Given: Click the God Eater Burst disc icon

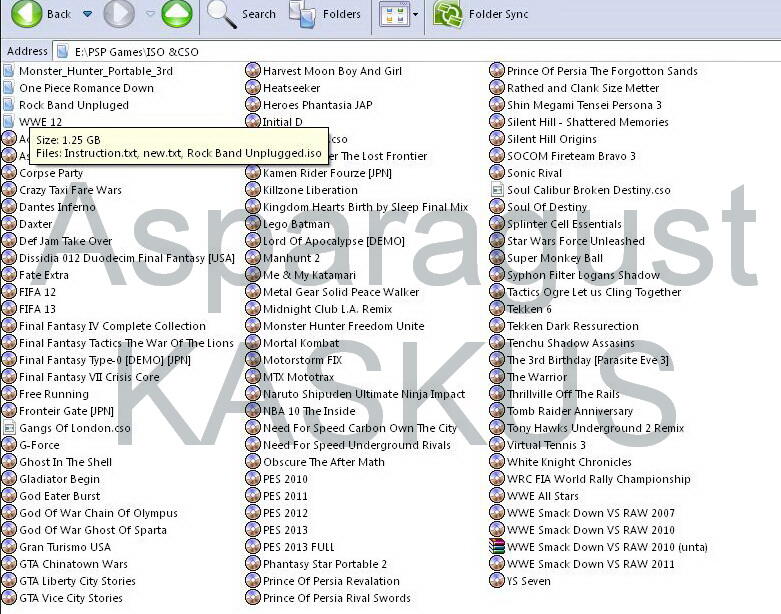Looking at the screenshot, I should 9,496.
